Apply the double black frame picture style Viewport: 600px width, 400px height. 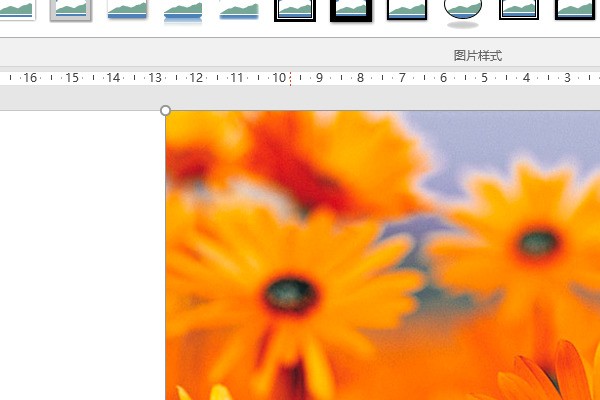tap(295, 10)
